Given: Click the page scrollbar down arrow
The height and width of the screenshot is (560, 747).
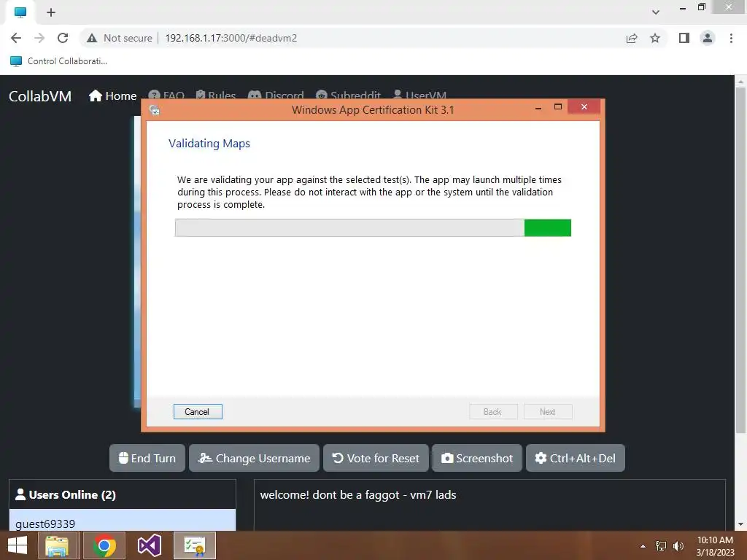Looking at the screenshot, I should click(740, 525).
